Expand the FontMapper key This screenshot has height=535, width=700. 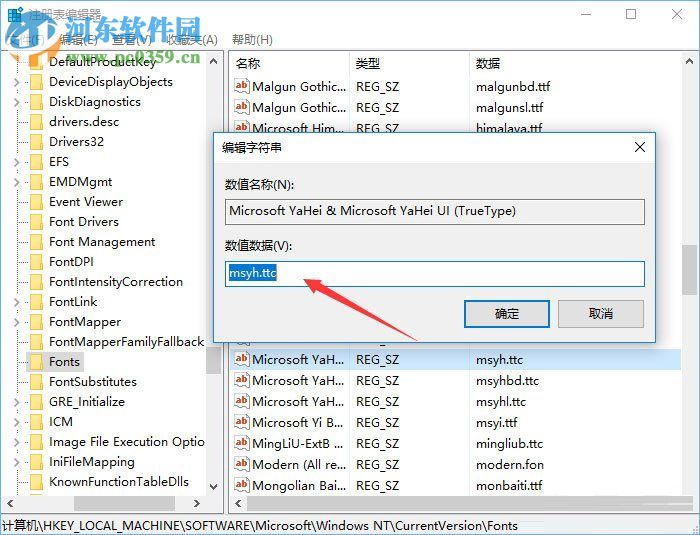point(17,322)
